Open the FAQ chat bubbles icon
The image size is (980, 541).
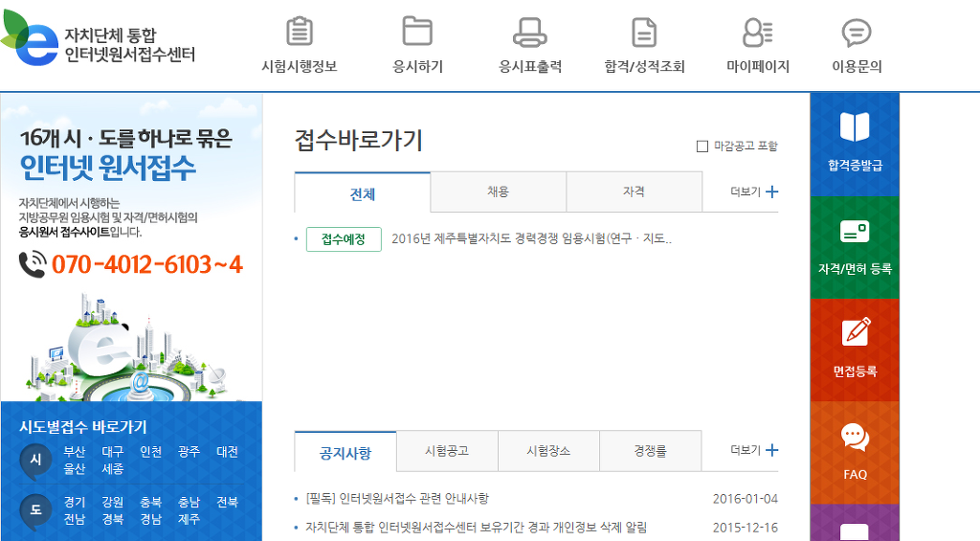click(855, 438)
